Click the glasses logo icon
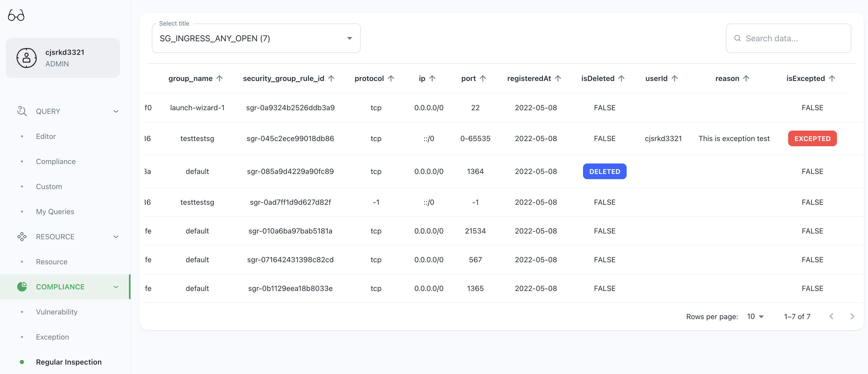 16,15
